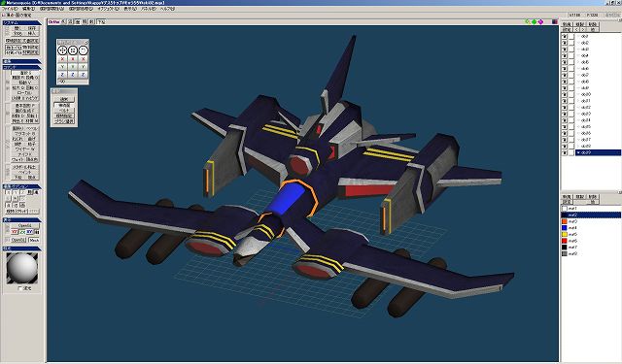This screenshot has width=622, height=364.
Task: Open the パネル menu
Action: tap(149, 9)
